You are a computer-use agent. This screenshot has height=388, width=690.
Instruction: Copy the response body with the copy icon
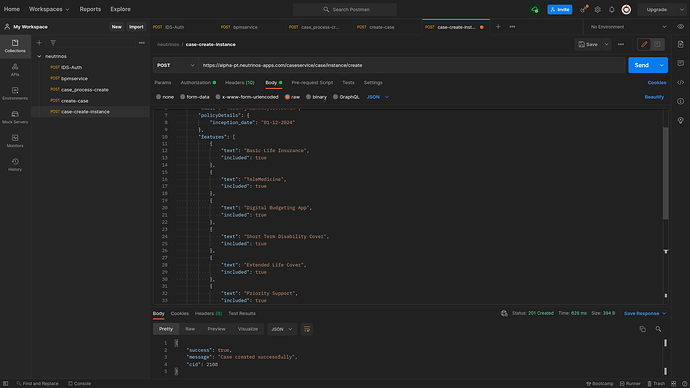click(642, 329)
